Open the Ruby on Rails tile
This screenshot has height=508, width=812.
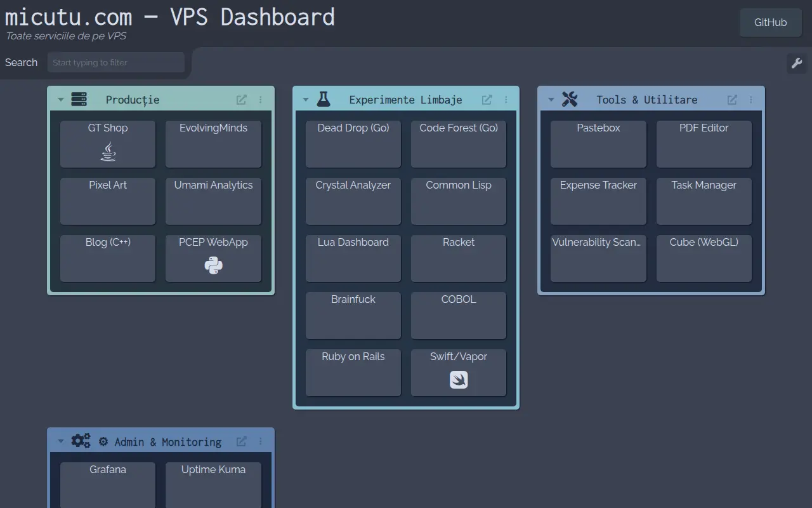click(353, 373)
